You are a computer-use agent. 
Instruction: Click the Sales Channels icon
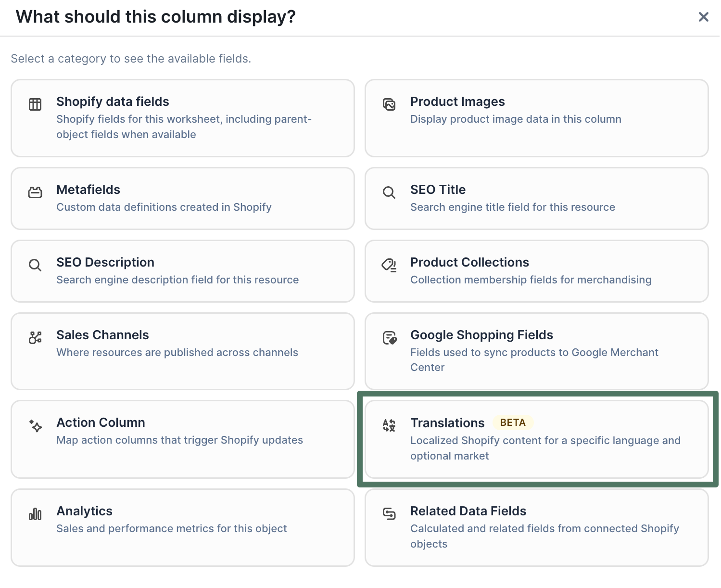tap(35, 338)
